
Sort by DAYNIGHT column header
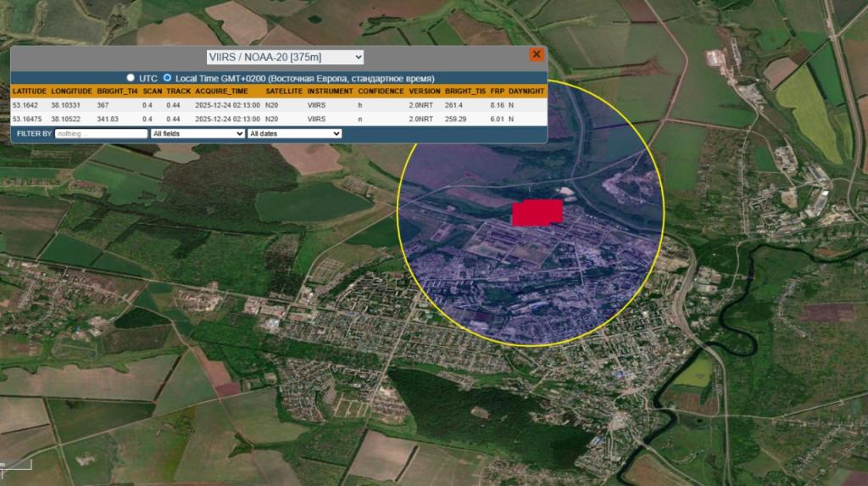(x=526, y=91)
